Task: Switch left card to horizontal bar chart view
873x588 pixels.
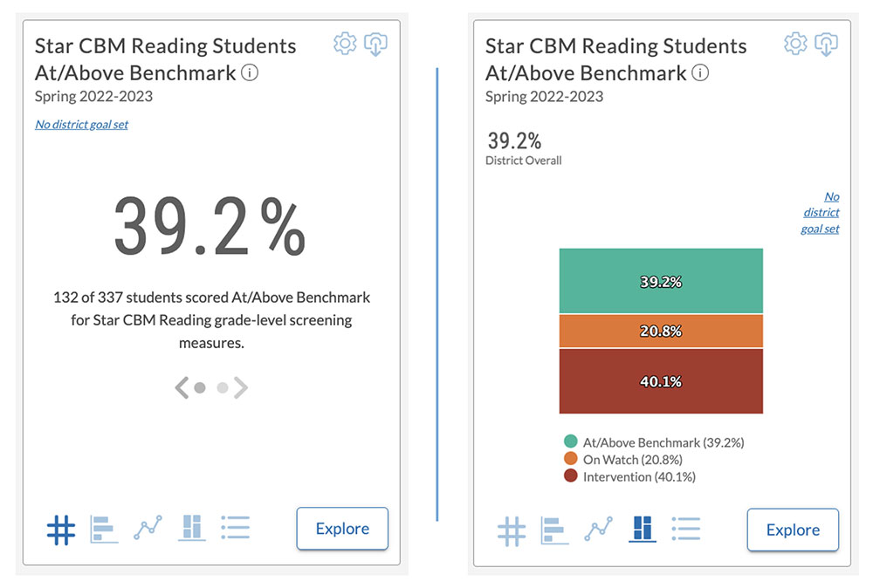Action: tap(104, 529)
